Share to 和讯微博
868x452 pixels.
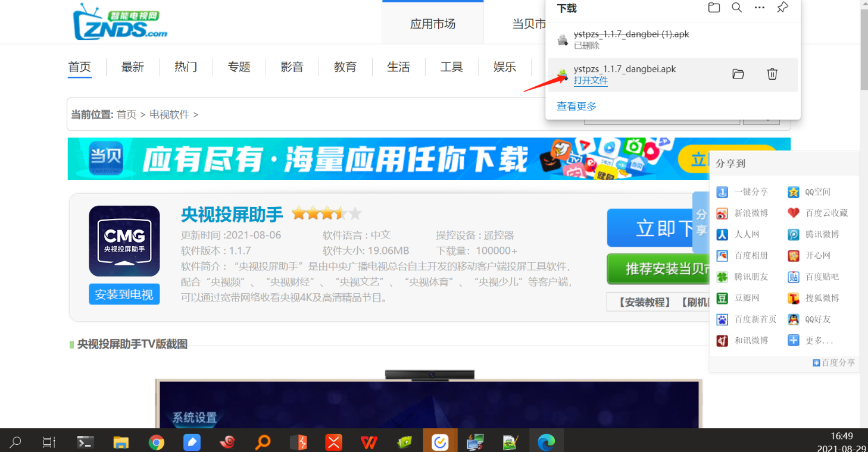click(742, 341)
